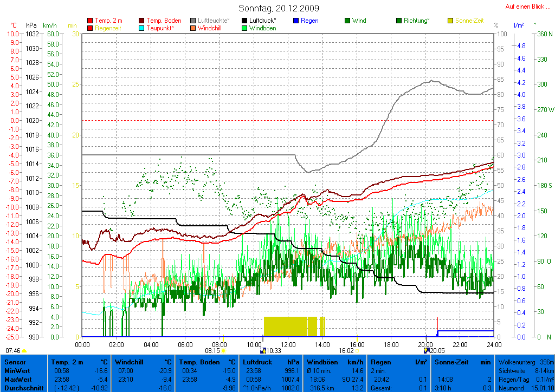Click the sun icon beside 08:15

223,351
